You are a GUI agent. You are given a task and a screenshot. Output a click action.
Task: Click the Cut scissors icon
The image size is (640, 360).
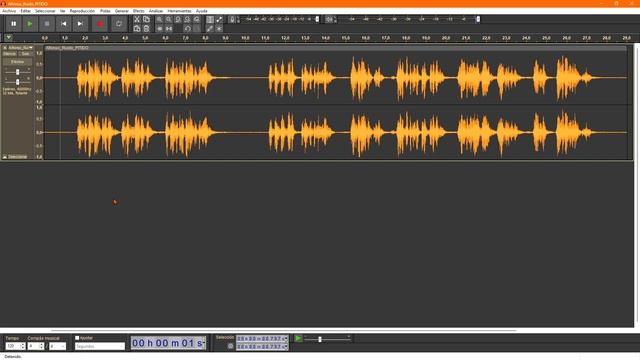tap(137, 19)
